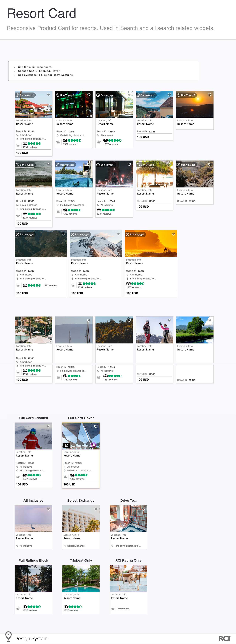Click the crown icon beside No reviews
This screenshot has width=236, height=644.
click(113, 608)
